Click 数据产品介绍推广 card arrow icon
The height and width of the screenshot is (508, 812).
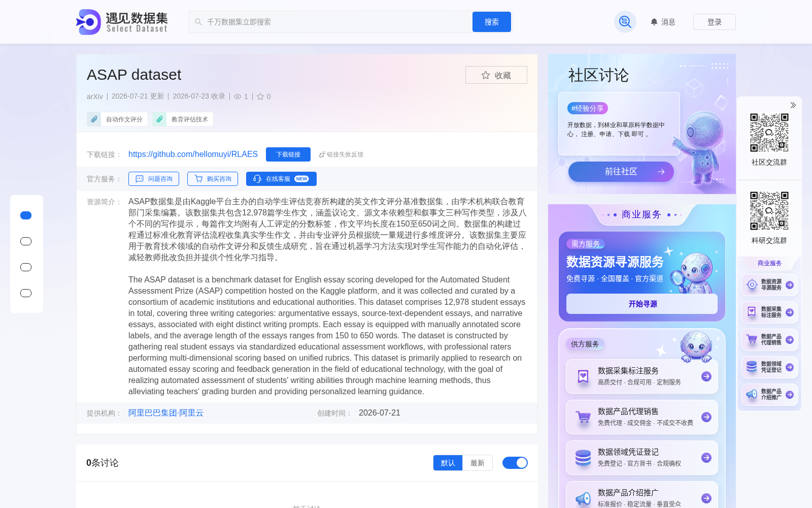coord(706,498)
